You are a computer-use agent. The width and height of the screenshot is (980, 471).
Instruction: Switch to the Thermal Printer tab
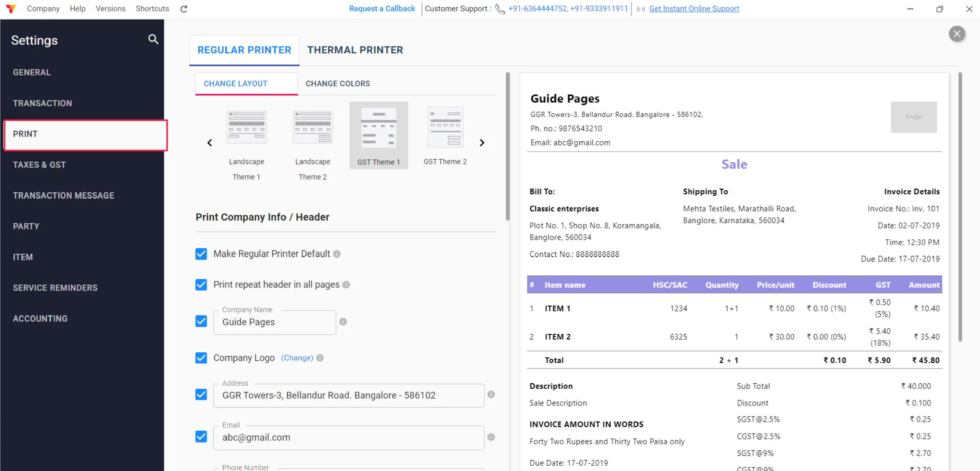point(355,49)
